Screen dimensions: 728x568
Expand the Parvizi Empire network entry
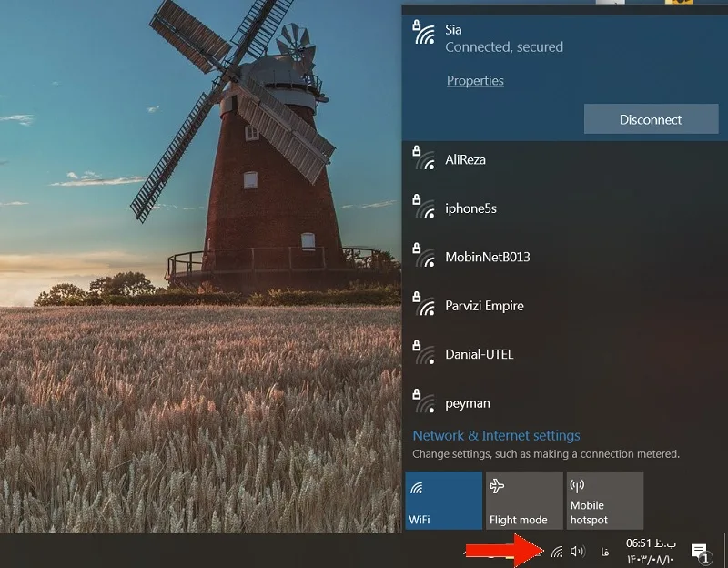pos(564,306)
